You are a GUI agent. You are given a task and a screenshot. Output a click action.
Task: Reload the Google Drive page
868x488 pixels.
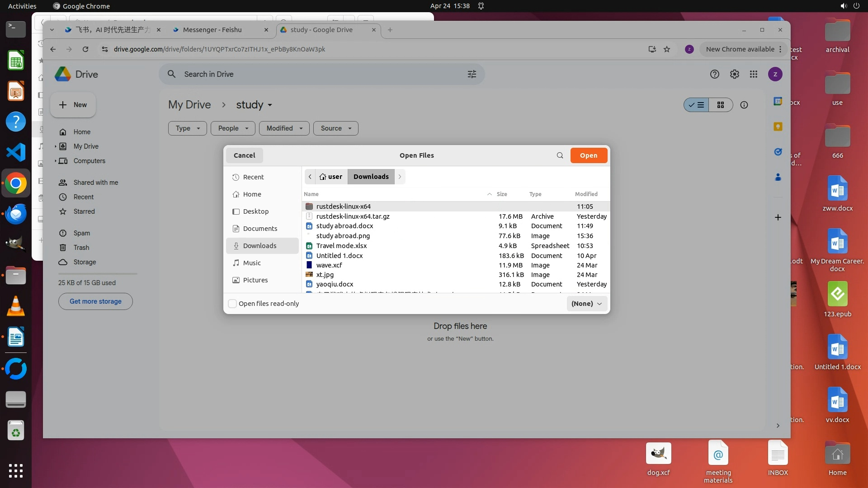point(85,49)
